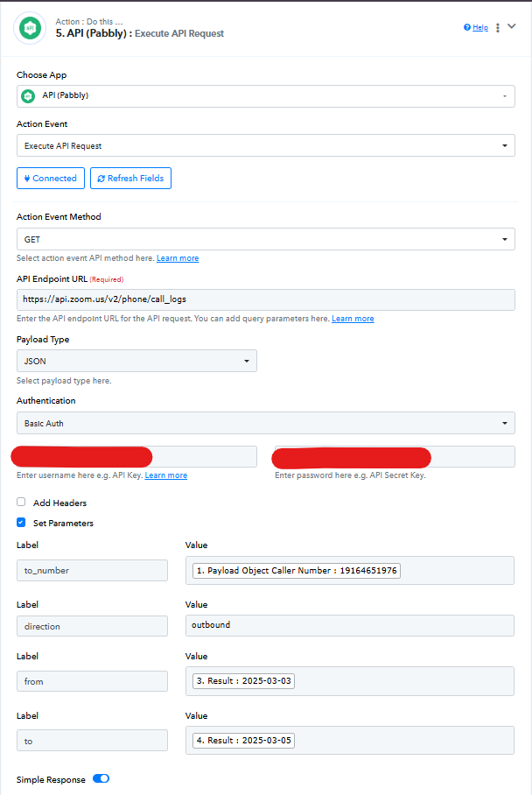The image size is (532, 795).
Task: Open the Help link in the header
Action: pos(480,27)
